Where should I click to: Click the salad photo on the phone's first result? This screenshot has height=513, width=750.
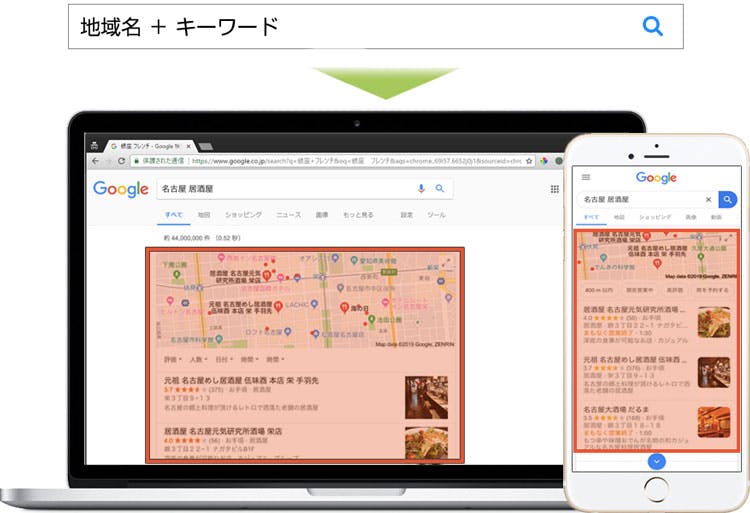click(714, 323)
